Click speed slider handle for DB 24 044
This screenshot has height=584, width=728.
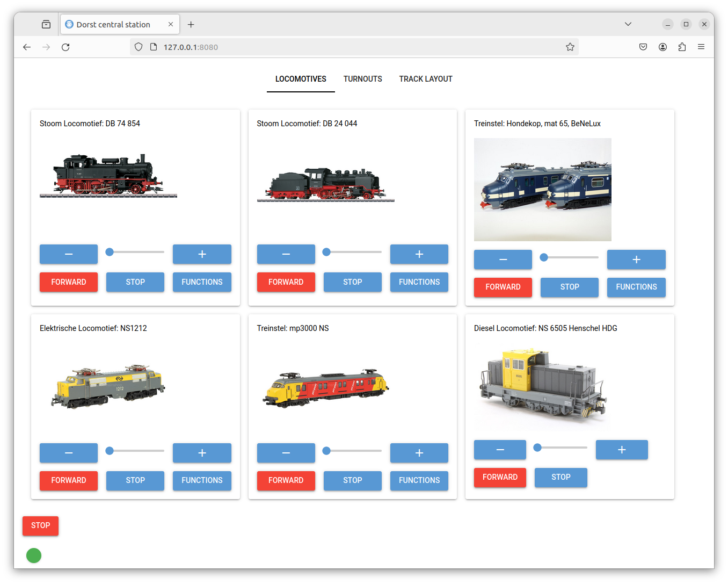click(326, 252)
